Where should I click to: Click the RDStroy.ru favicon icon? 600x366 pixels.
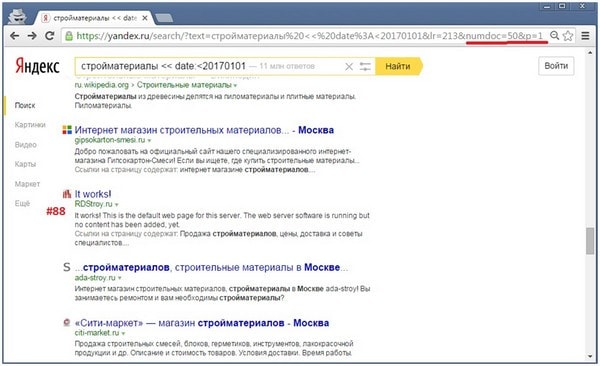67,194
